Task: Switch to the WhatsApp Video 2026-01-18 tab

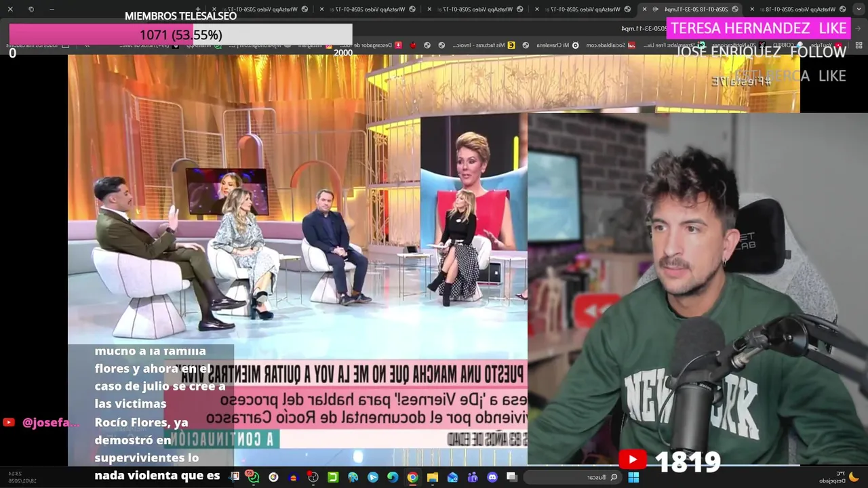Action: tap(804, 9)
